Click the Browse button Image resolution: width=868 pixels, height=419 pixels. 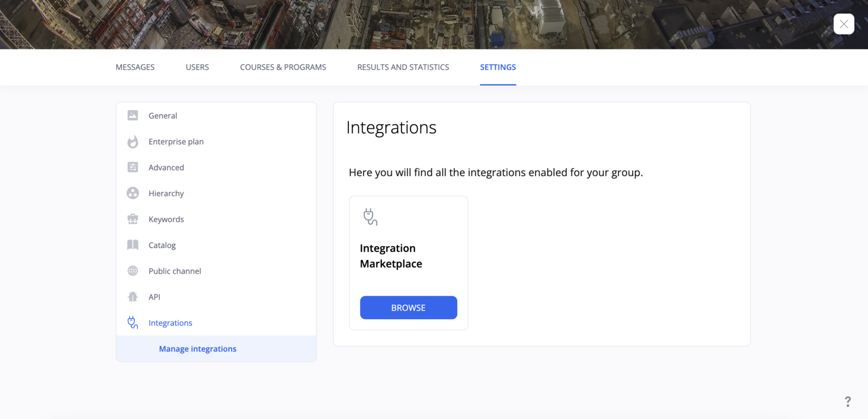409,307
